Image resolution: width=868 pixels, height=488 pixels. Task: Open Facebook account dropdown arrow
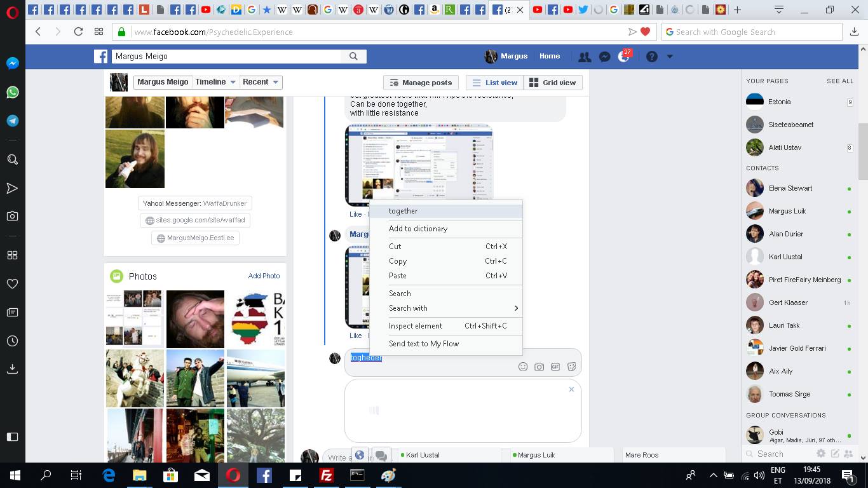click(x=669, y=57)
